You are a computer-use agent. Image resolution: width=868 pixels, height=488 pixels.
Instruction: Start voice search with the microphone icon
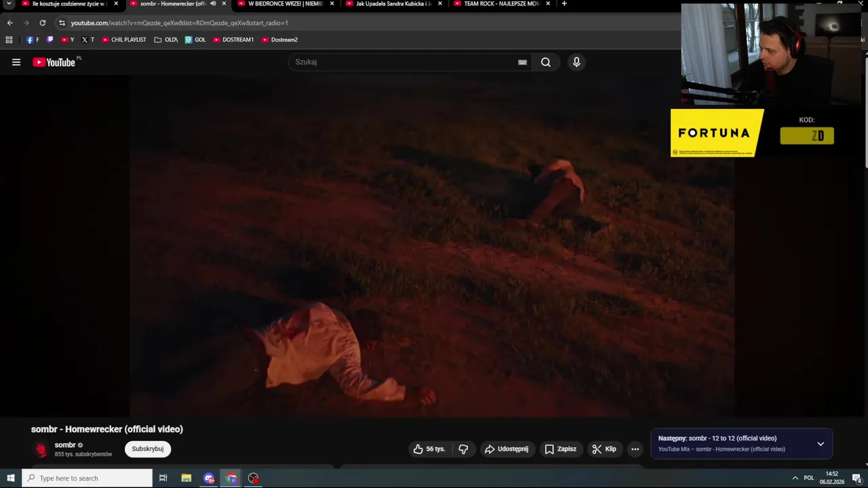(x=576, y=62)
